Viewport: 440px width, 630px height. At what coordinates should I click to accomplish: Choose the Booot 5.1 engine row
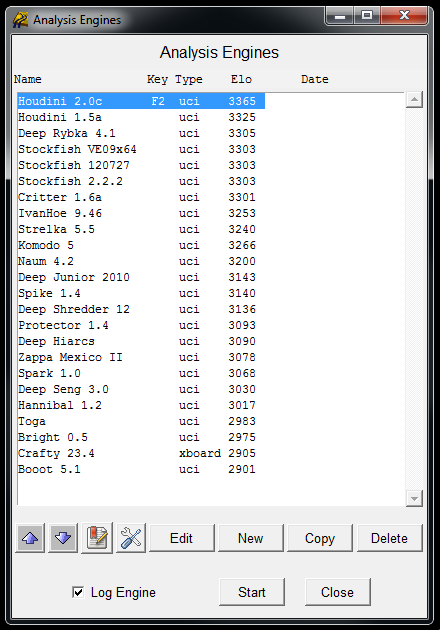[x=141, y=469]
